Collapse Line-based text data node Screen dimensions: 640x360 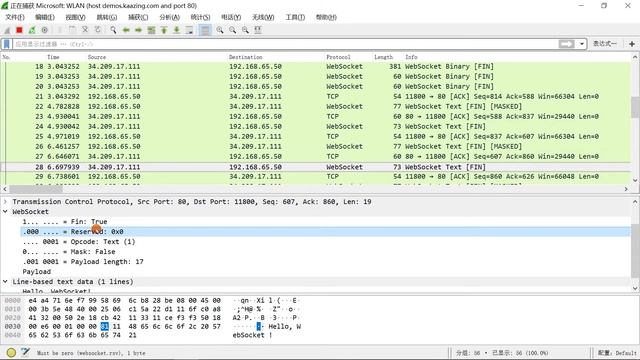click(5, 282)
